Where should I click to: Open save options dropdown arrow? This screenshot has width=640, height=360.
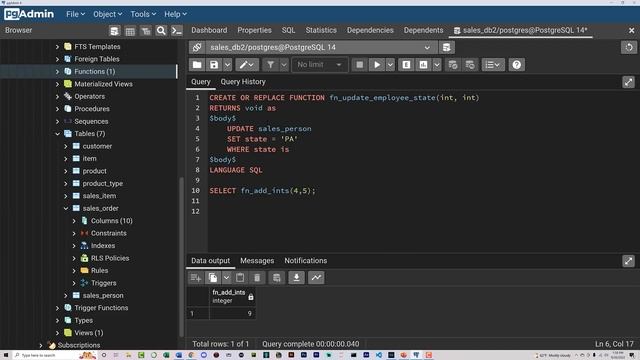[227, 64]
